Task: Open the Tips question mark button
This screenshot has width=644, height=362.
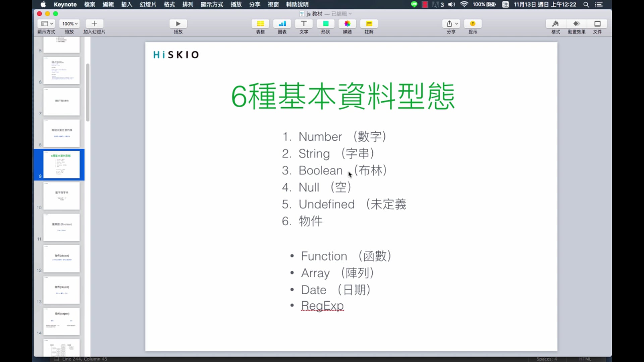Action: [x=473, y=24]
